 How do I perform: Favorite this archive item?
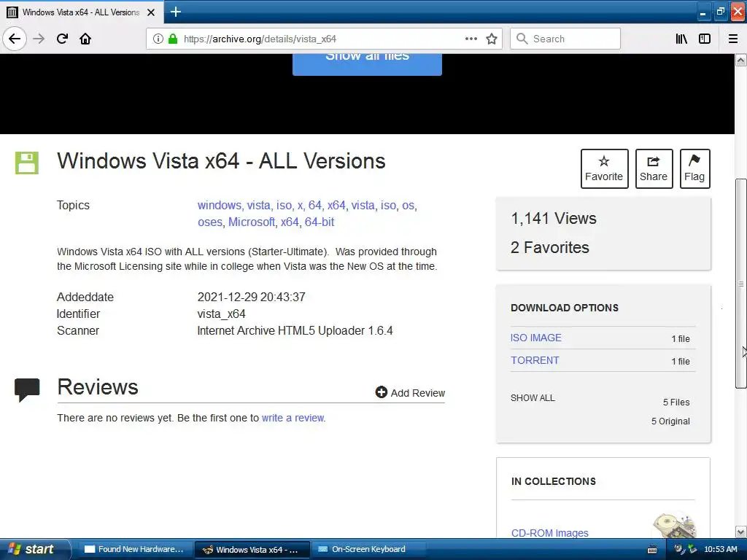(604, 168)
